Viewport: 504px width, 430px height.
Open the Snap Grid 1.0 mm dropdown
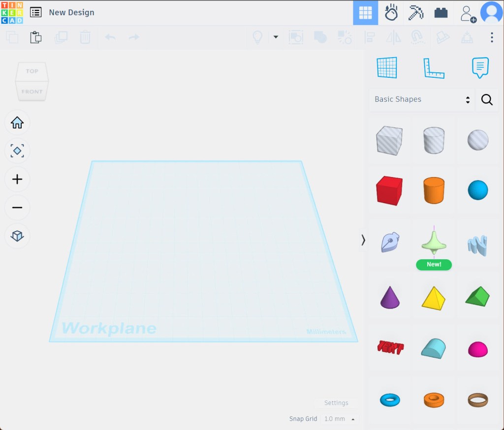[x=339, y=419]
